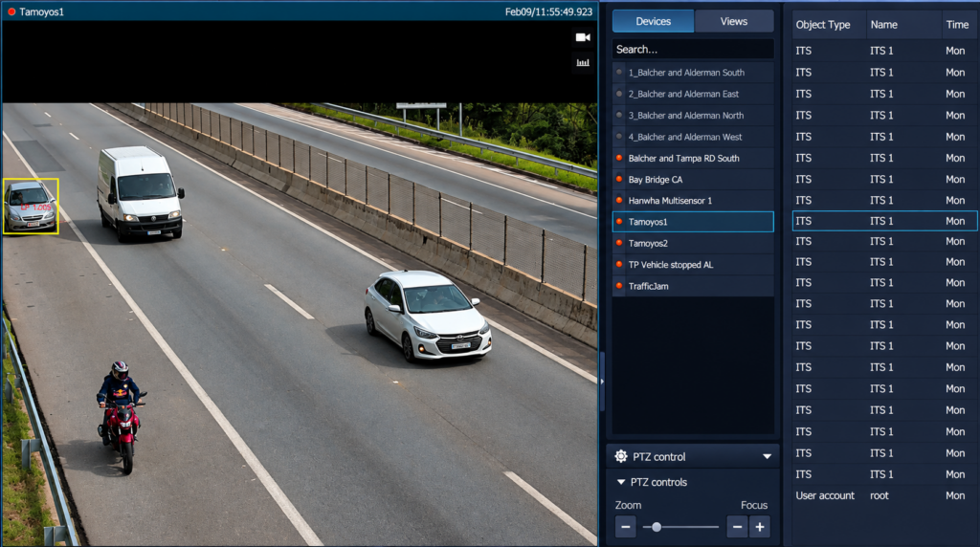Select 4_Balcher and Alderman West device

(693, 137)
